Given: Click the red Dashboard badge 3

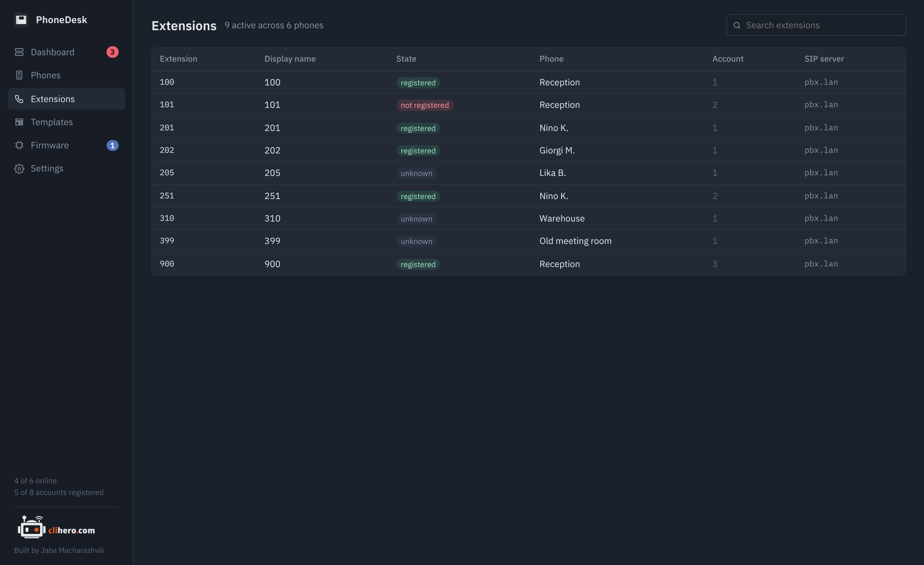Looking at the screenshot, I should point(113,52).
